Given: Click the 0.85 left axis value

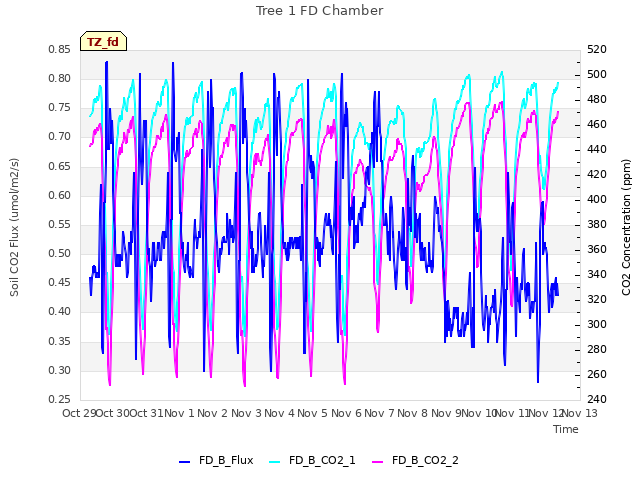Looking at the screenshot, I should (60, 49).
